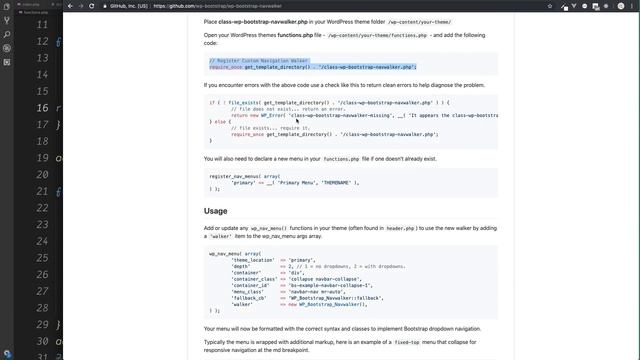Open the browser profile avatar
Screen dimensions: 640x360
coord(621,6)
